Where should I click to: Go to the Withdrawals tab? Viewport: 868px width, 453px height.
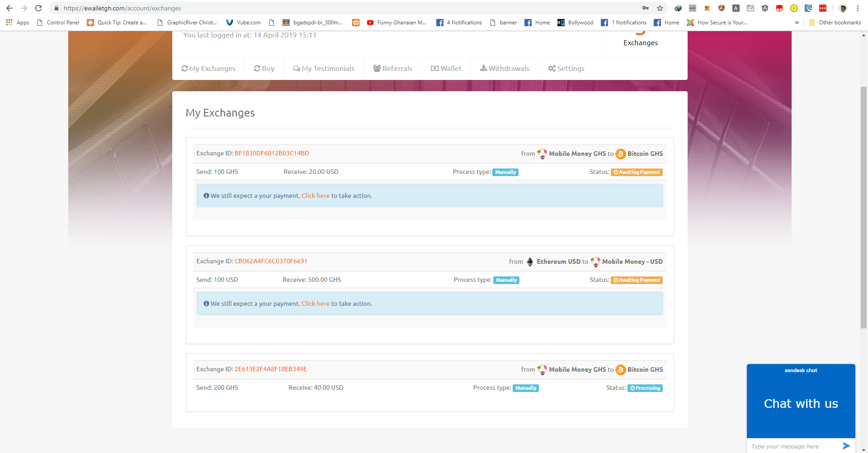pos(505,69)
